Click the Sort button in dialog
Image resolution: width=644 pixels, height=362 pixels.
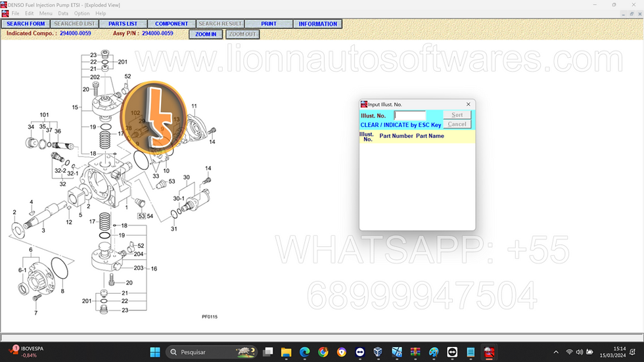pyautogui.click(x=457, y=115)
